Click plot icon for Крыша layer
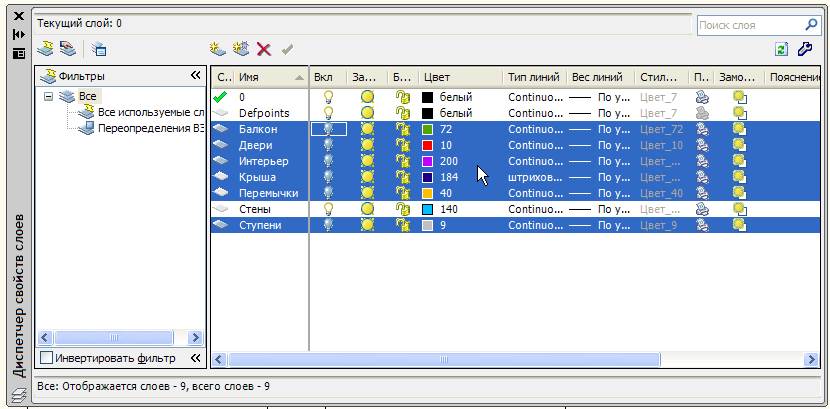 702,177
